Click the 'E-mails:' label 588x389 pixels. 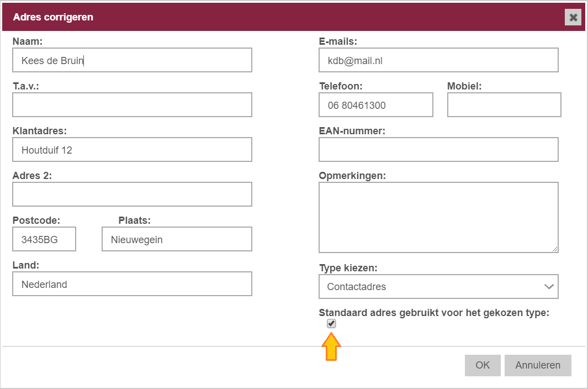pos(338,41)
